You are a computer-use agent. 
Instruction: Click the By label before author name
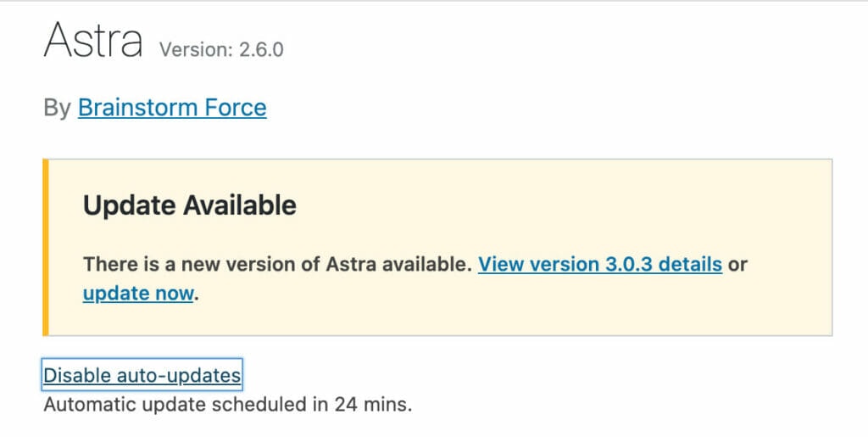[x=57, y=108]
